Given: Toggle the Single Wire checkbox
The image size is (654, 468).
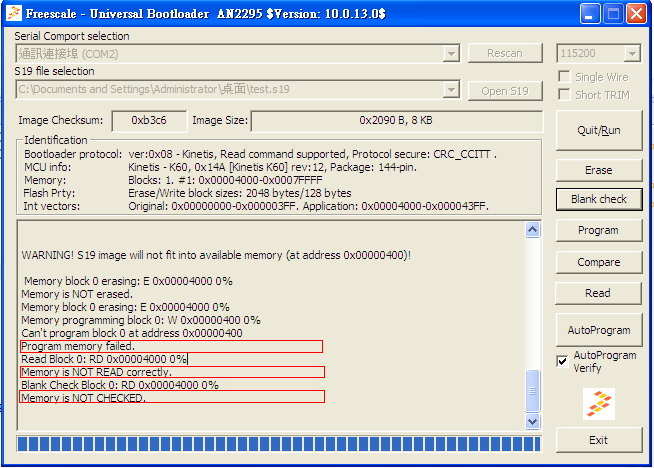Looking at the screenshot, I should pos(564,77).
